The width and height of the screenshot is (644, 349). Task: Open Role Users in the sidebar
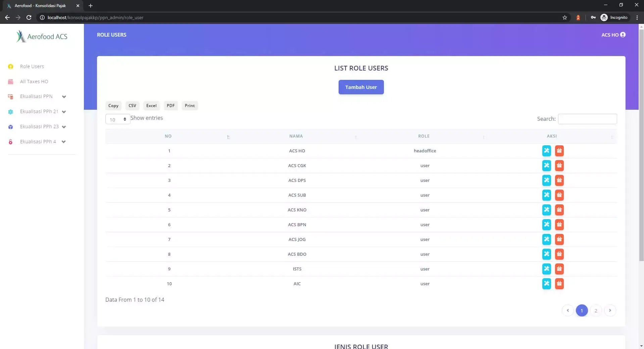tap(32, 66)
